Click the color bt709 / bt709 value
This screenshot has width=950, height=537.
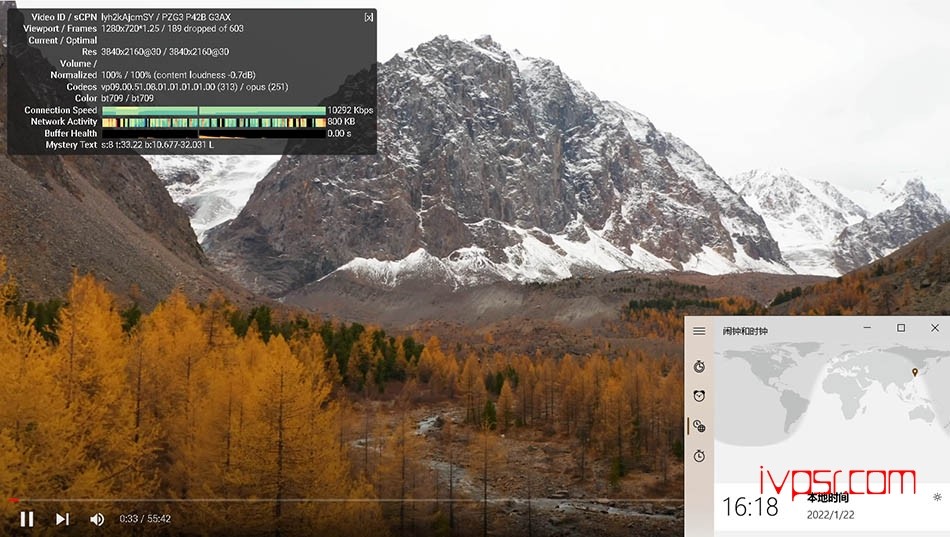pyautogui.click(x=127, y=98)
